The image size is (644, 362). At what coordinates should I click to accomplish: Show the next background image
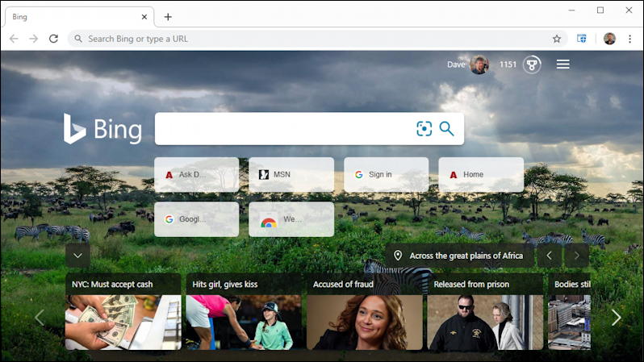[x=577, y=256]
